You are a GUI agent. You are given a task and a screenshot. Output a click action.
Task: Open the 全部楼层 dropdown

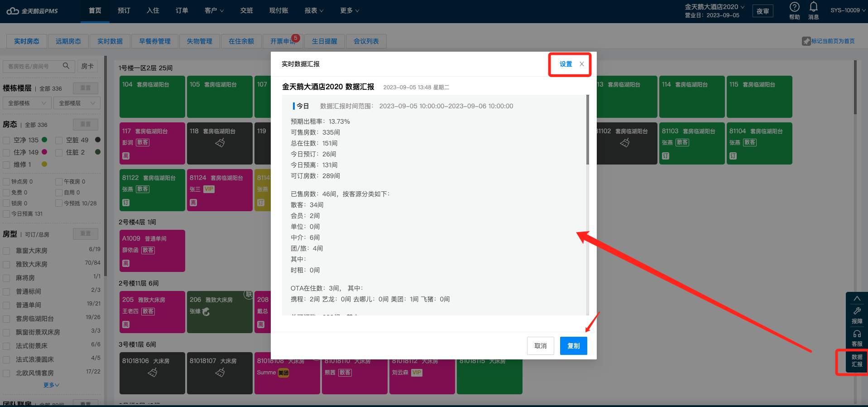pyautogui.click(x=77, y=103)
